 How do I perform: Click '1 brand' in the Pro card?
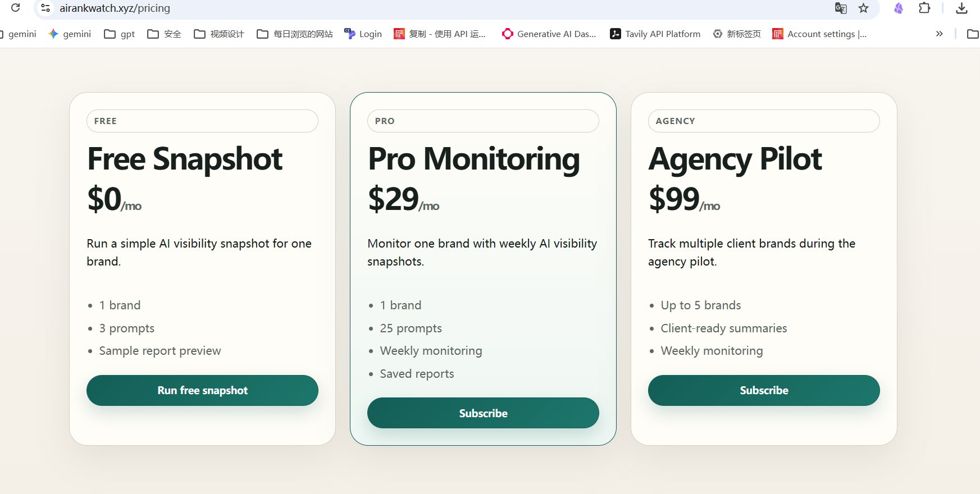point(401,305)
